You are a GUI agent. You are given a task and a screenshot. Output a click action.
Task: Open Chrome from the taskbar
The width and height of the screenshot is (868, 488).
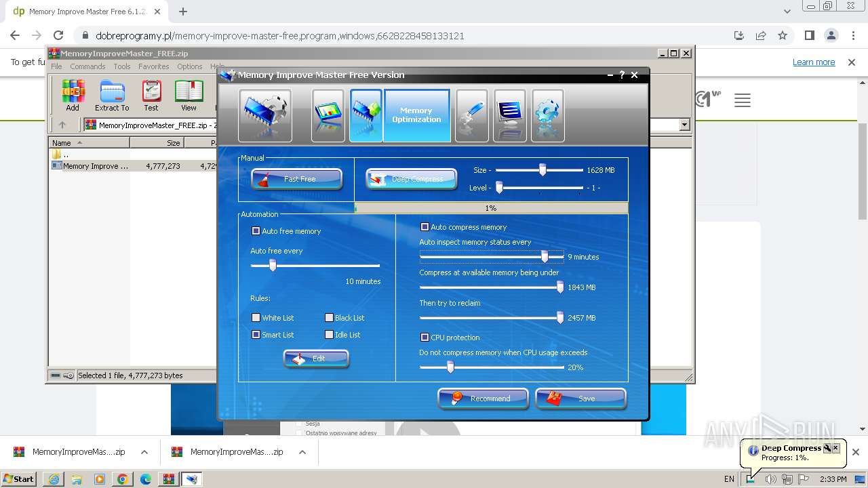coord(122,479)
